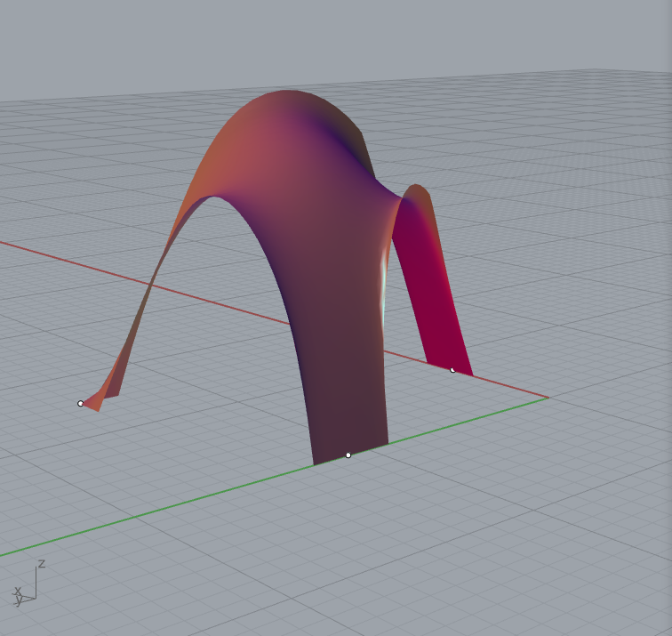Select the white point at magenta leg base
Image resolution: width=672 pixels, height=636 pixels.
(x=452, y=369)
